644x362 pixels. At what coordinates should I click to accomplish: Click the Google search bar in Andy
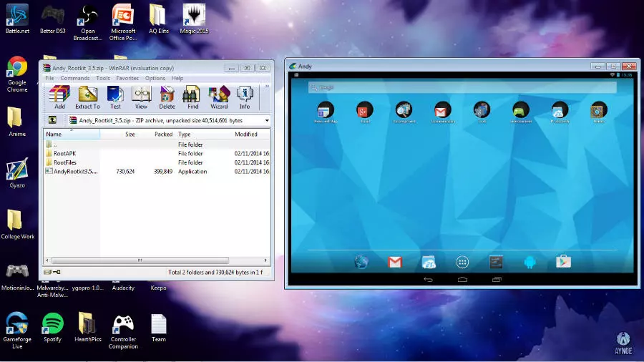point(462,87)
